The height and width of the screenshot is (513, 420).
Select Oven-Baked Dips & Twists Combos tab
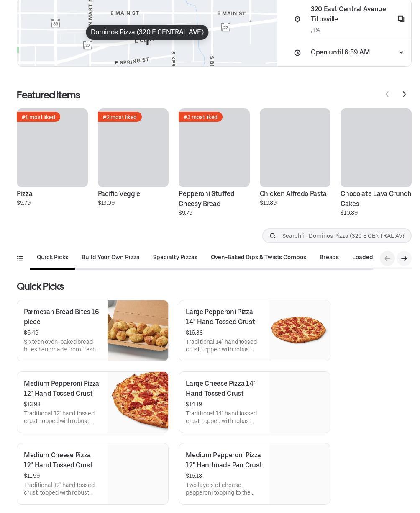coord(259,257)
